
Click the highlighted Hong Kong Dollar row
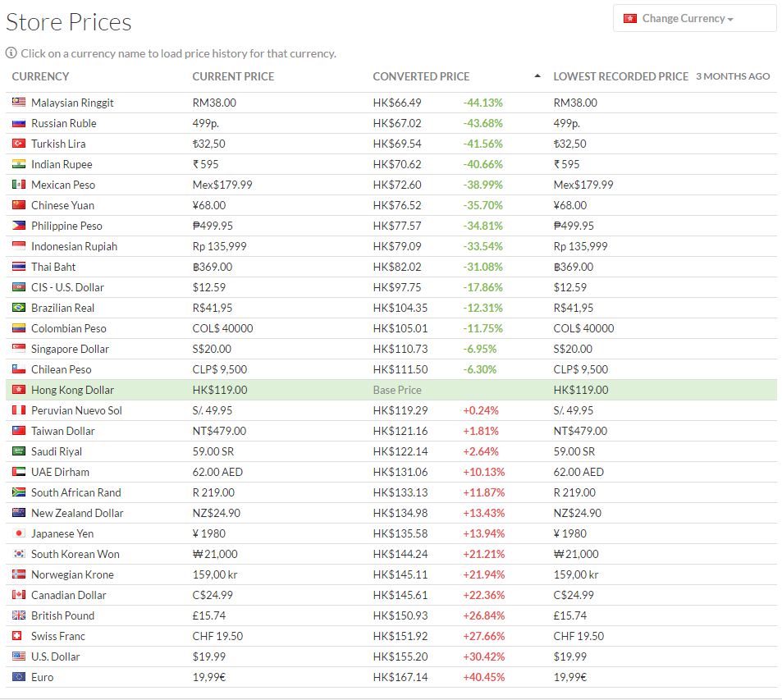click(x=72, y=390)
